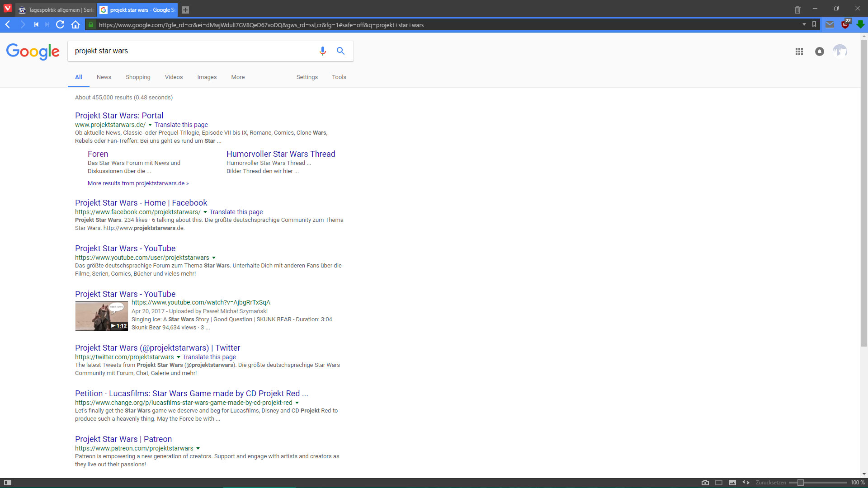
Task: Select the projekt star wars Google tab
Action: click(137, 10)
